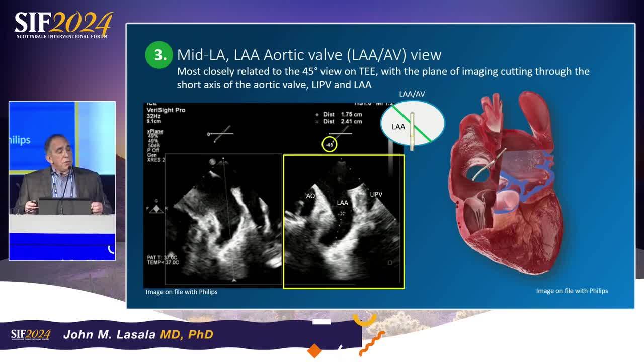Viewport: 644px width, 362px height.
Task: Click the green number 3 circle badge
Action: (x=159, y=55)
